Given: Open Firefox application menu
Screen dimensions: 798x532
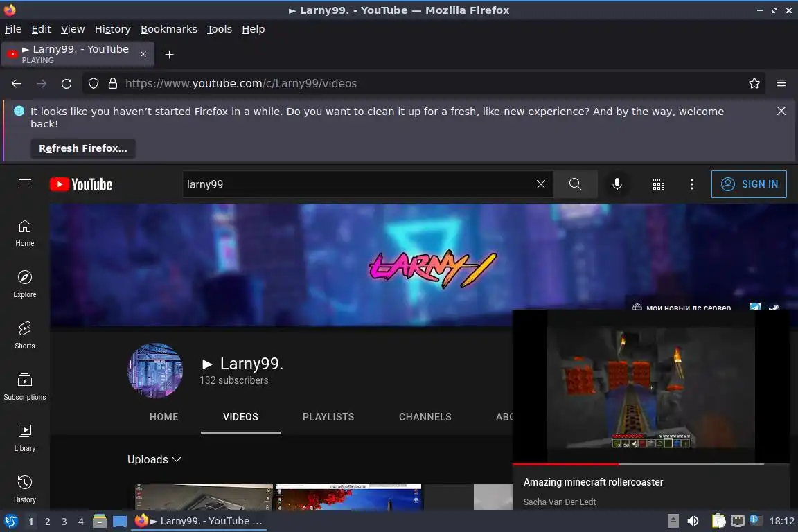Looking at the screenshot, I should point(781,84).
